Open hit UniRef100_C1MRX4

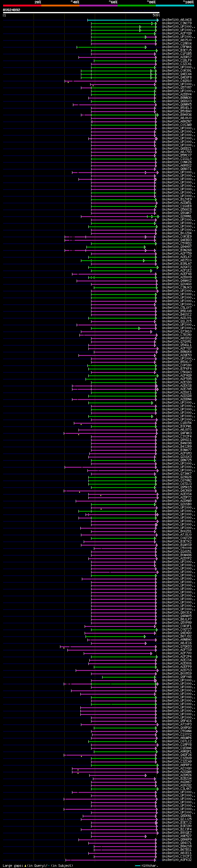177,43
